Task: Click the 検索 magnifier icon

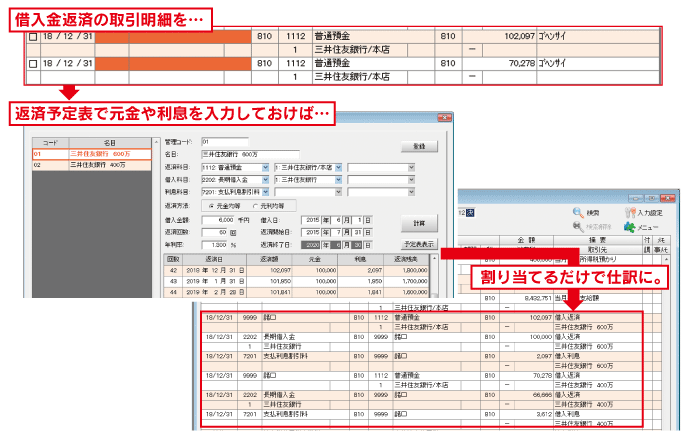Action: click(578, 213)
